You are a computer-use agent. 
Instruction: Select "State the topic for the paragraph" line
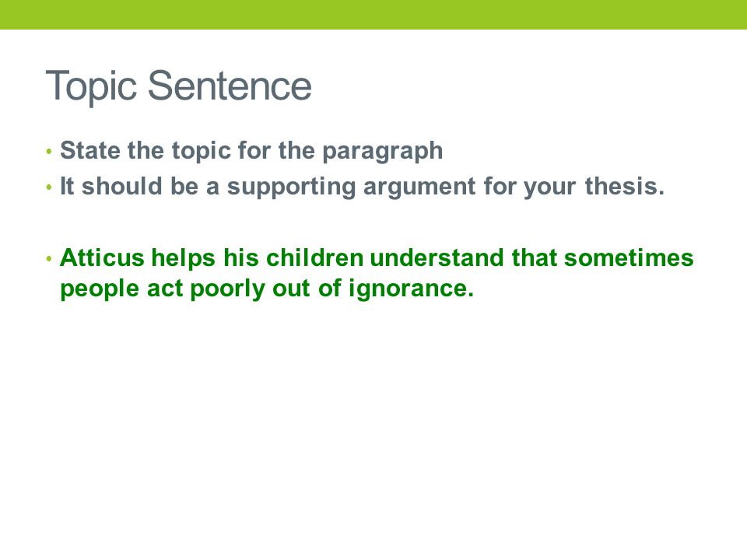tap(251, 151)
